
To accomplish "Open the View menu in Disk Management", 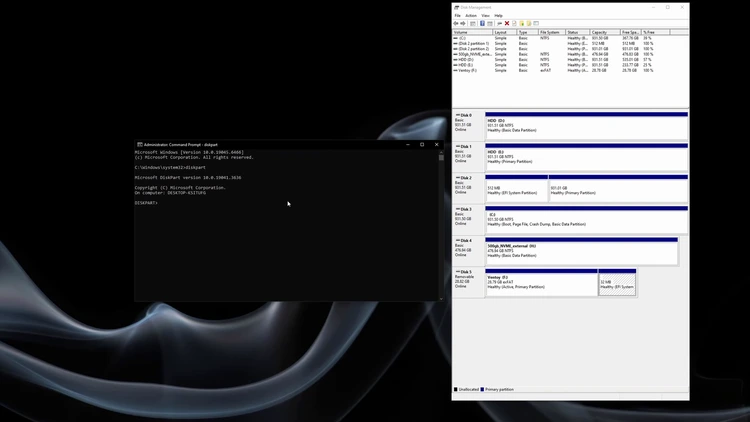I will point(485,16).
